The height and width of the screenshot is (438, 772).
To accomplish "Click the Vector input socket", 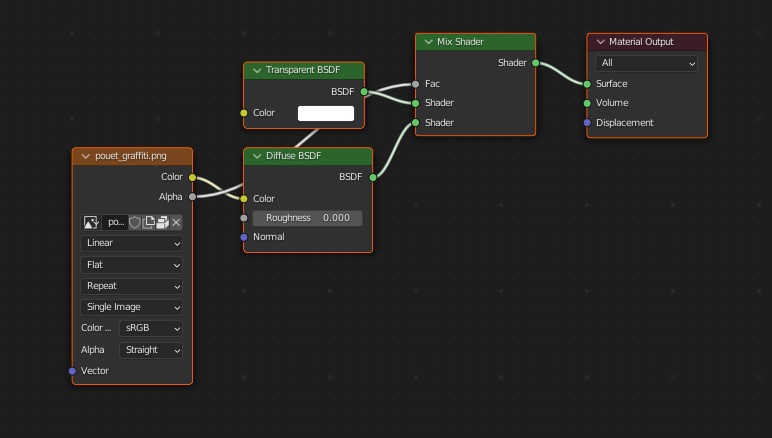I will click(72, 371).
